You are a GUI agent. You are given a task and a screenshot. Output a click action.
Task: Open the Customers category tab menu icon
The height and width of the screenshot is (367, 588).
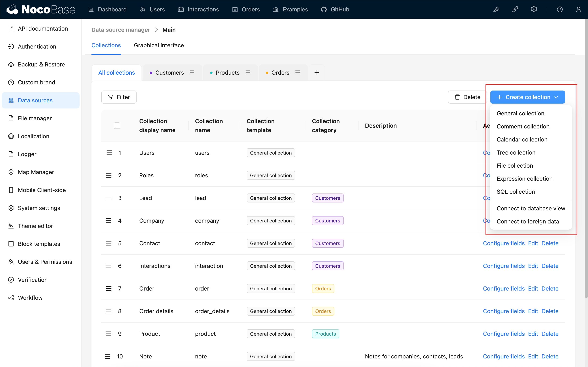click(192, 73)
